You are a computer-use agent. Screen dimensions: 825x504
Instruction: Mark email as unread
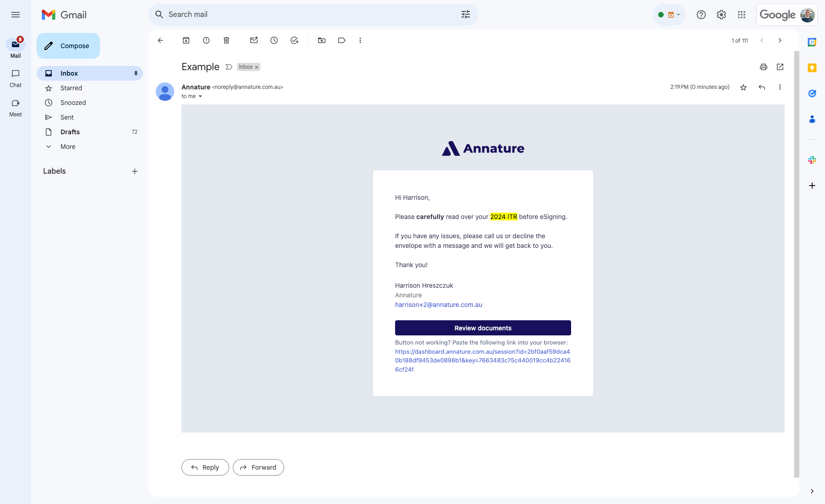(x=254, y=40)
